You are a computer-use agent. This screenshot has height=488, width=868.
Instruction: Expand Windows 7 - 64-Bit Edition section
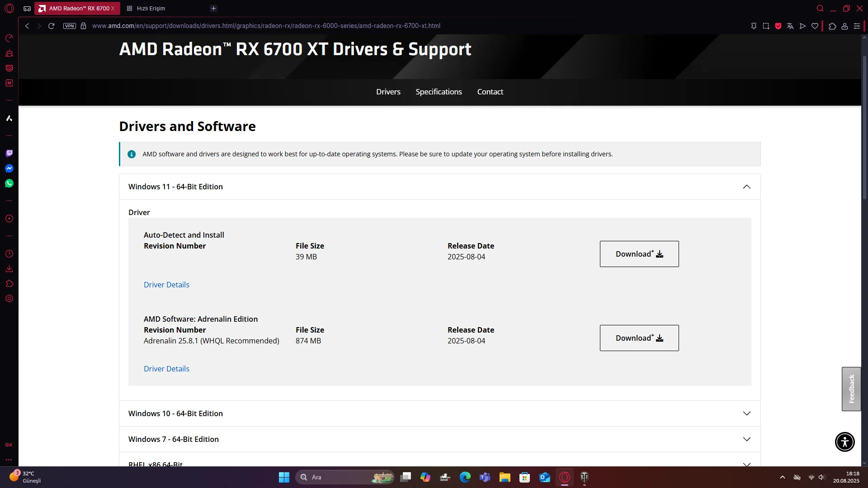[746, 439]
